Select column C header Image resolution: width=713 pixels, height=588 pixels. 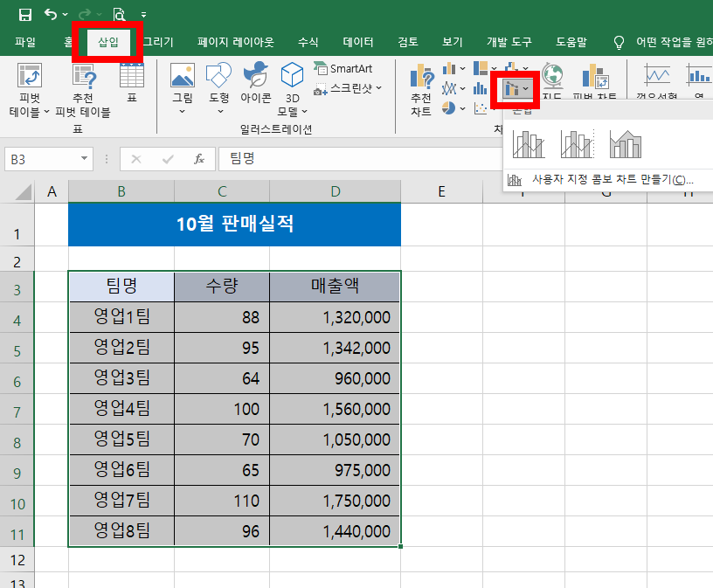click(x=222, y=191)
